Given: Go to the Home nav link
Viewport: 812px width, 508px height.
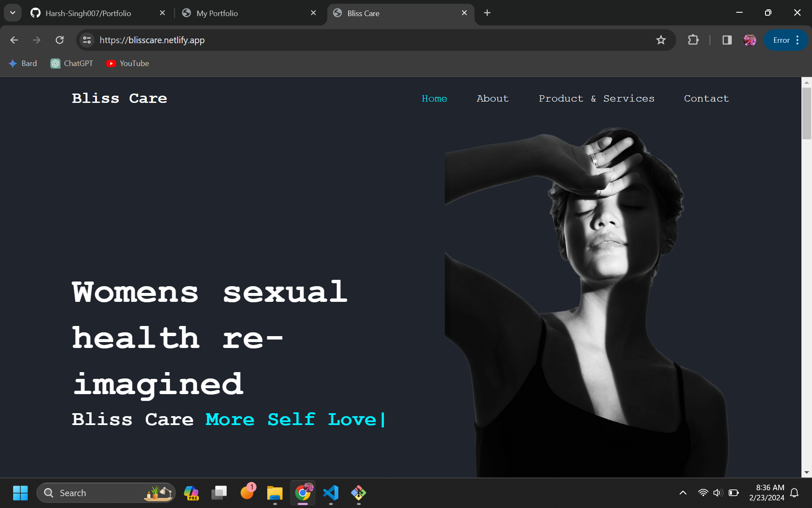Looking at the screenshot, I should pyautogui.click(x=434, y=98).
